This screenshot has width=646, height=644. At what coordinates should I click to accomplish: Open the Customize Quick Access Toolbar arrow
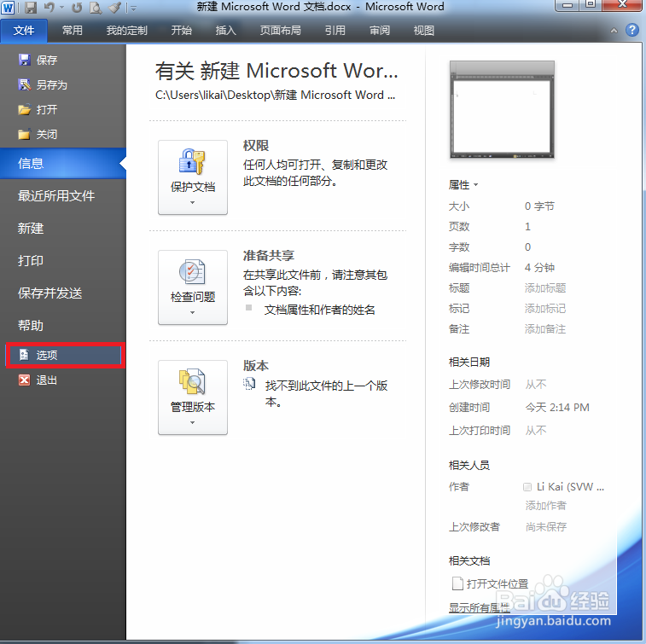pos(133,8)
